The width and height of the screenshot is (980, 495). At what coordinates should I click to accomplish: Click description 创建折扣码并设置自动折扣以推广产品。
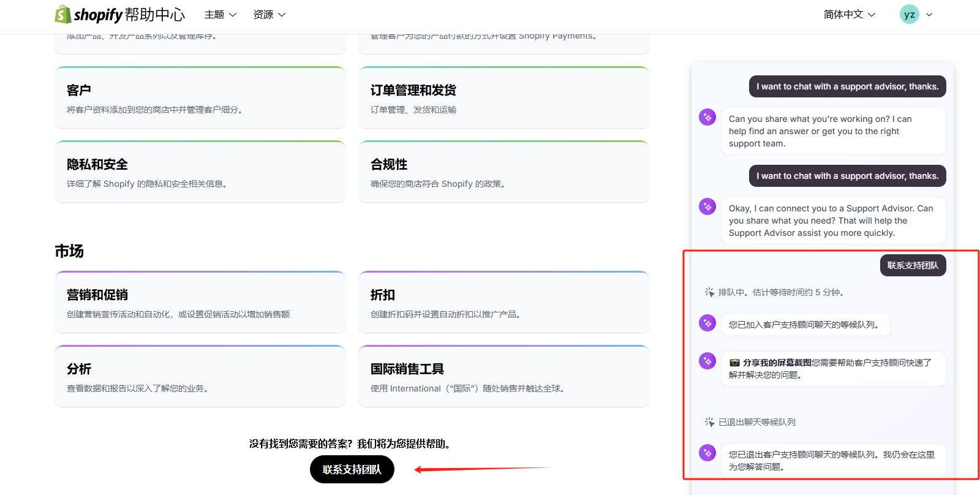tap(447, 314)
